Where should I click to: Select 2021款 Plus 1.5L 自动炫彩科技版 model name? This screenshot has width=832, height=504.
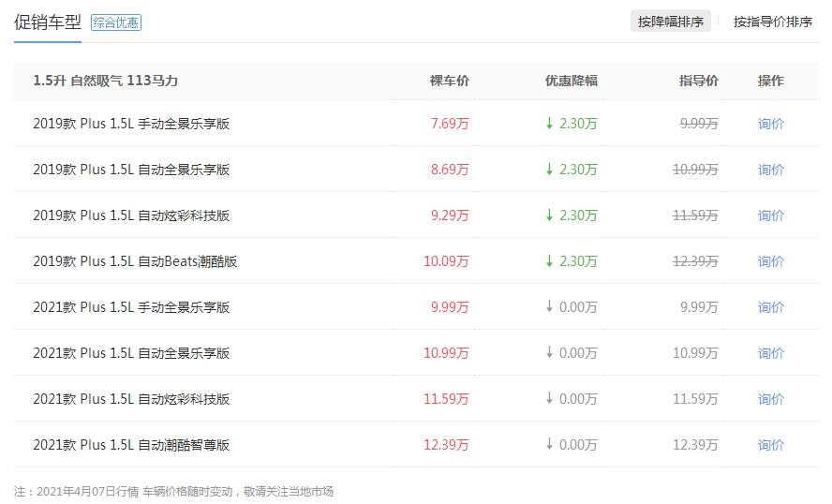[131, 399]
